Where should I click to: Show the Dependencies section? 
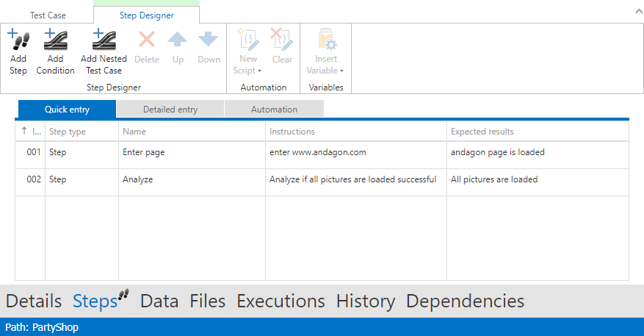point(465,301)
